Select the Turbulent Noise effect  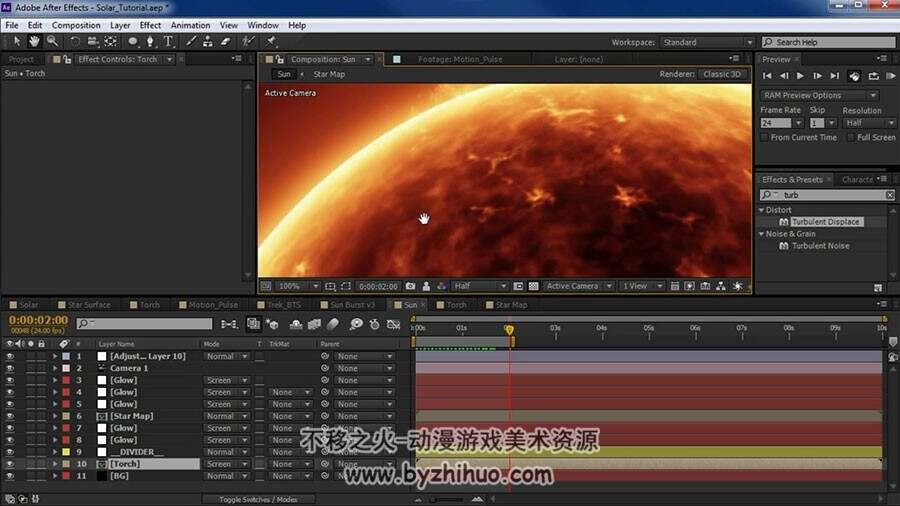click(820, 246)
